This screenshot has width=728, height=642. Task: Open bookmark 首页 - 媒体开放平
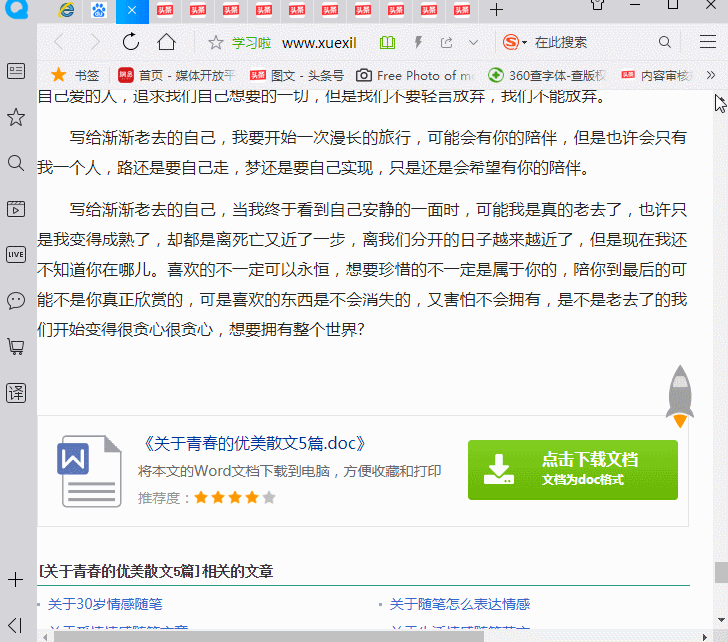[176, 75]
